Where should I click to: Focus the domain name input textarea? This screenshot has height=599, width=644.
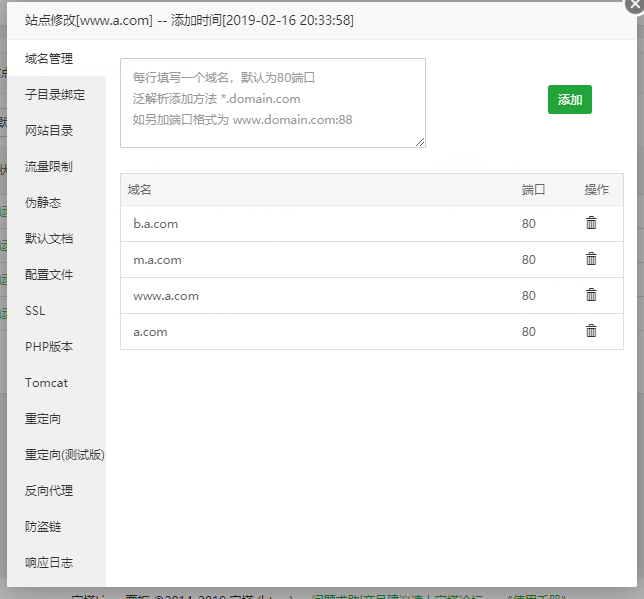coord(273,103)
